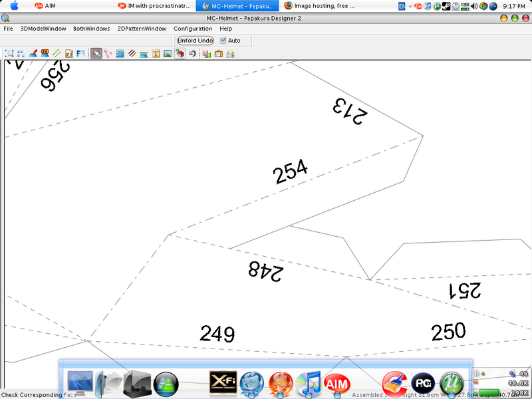Viewport: 532px width, 399px height.
Task: Click the 9:17 PM clock
Action: (x=514, y=6)
